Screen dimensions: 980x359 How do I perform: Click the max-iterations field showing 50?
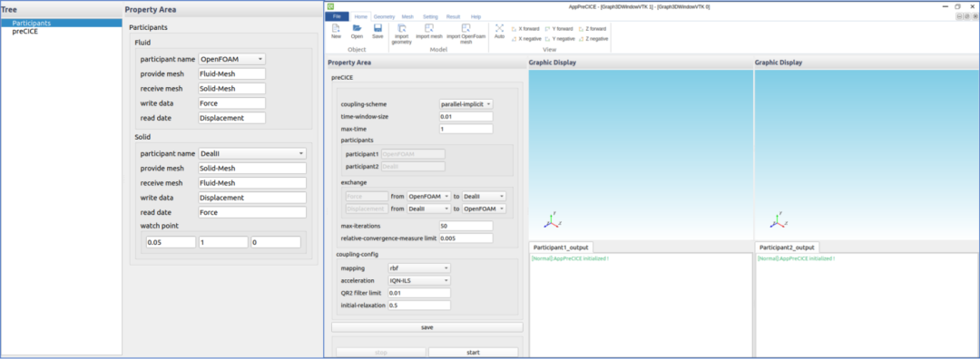point(466,226)
